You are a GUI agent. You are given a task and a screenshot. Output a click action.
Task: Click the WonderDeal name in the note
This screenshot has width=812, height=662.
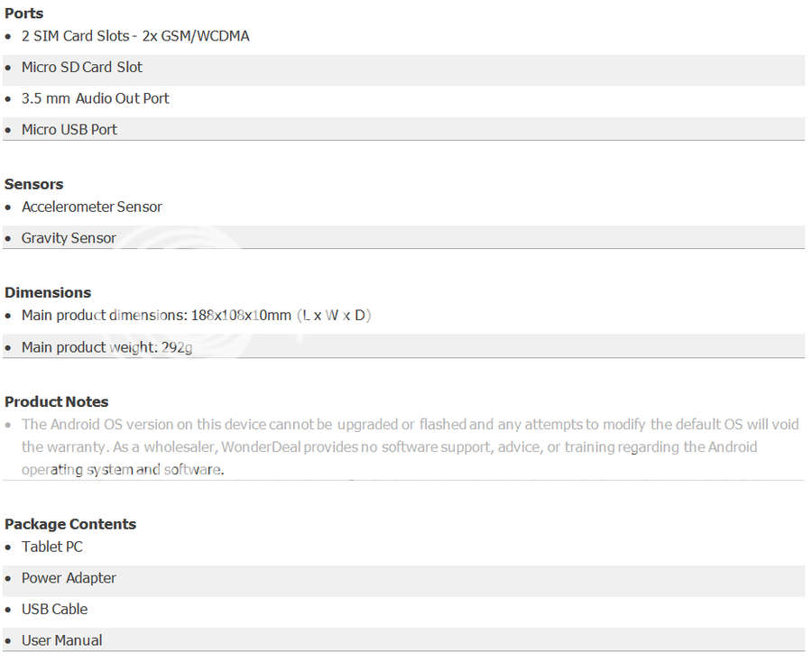(261, 447)
